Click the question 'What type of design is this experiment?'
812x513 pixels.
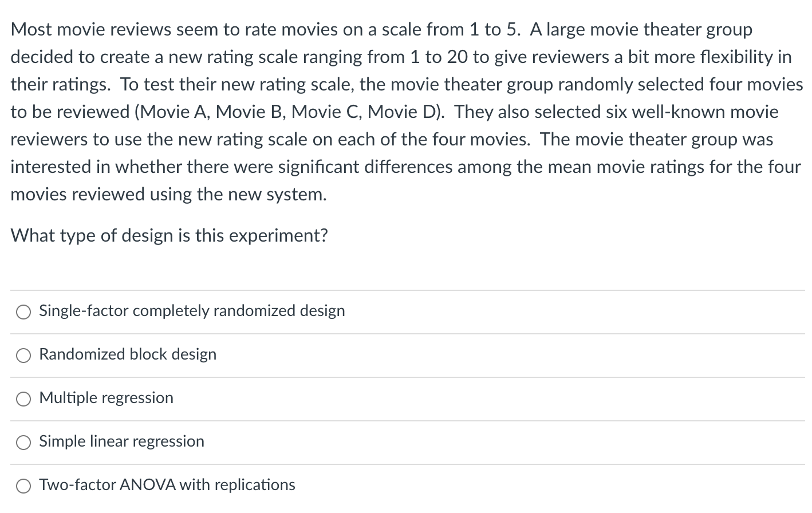click(169, 235)
